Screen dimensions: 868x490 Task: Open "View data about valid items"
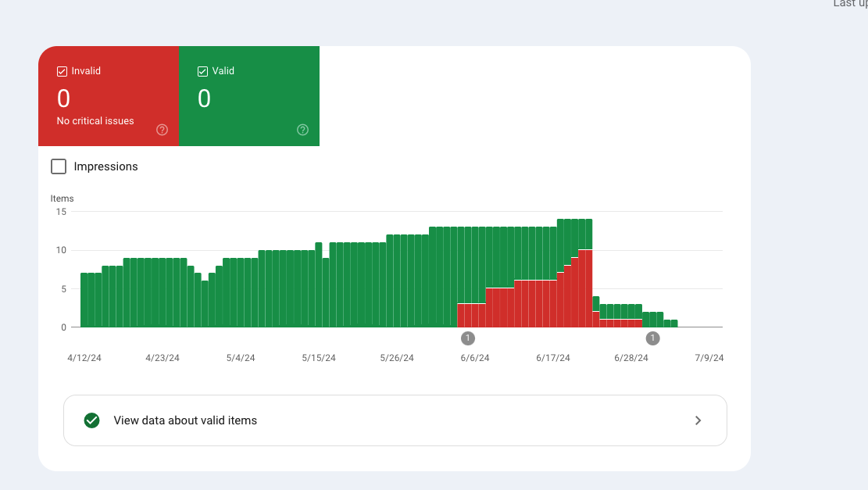point(185,420)
